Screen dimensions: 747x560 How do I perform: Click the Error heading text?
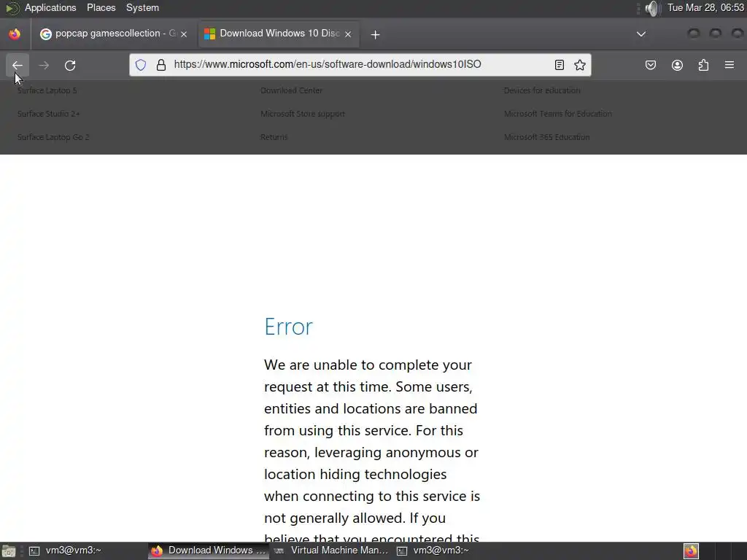289,327
